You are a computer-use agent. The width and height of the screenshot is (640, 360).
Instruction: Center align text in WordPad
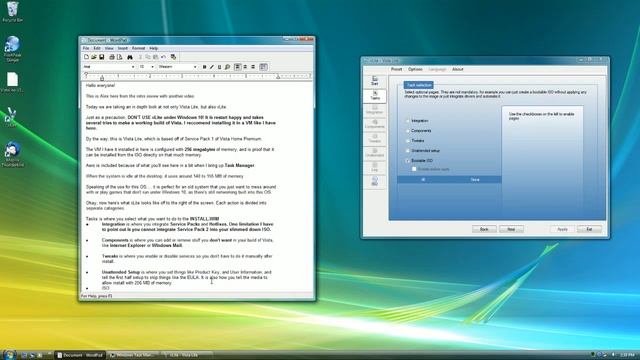pos(245,67)
